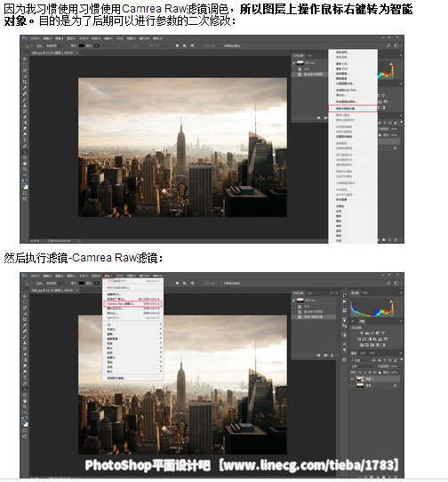Select Brush tool in lower Photoshop screenshot
Image resolution: width=448 pixels, height=482 pixels.
pyautogui.click(x=25, y=337)
